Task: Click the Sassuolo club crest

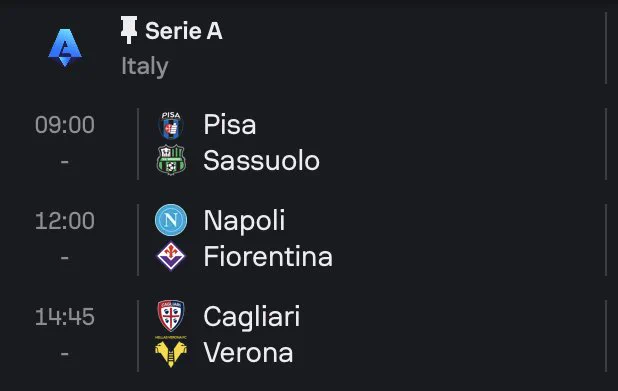Action: click(x=171, y=160)
